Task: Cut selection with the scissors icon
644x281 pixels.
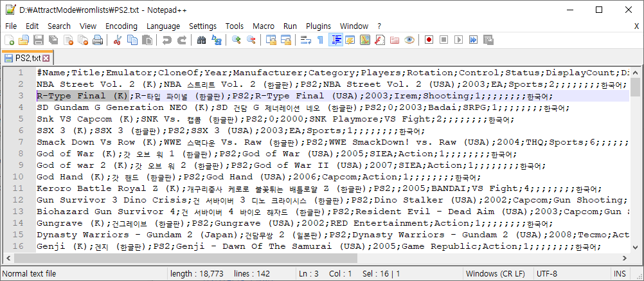Action: click(117, 40)
